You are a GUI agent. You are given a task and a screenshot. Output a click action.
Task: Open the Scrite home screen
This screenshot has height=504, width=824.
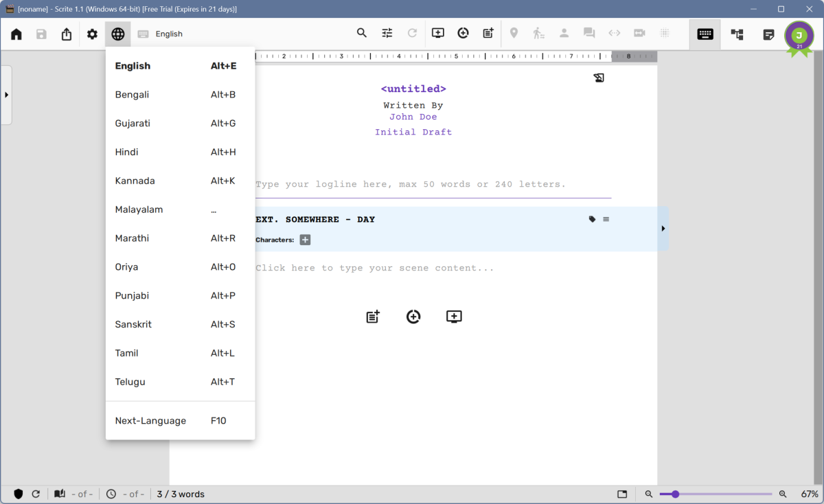16,33
